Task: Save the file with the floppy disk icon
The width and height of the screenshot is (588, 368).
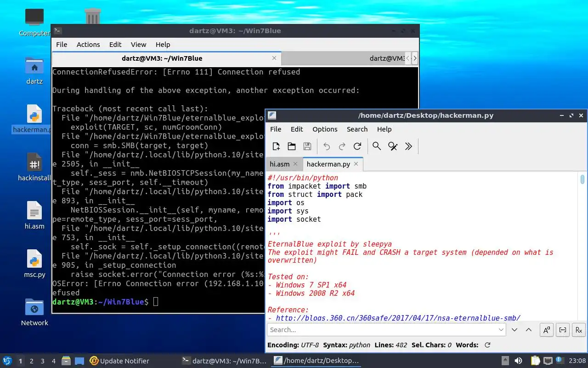Action: click(307, 146)
